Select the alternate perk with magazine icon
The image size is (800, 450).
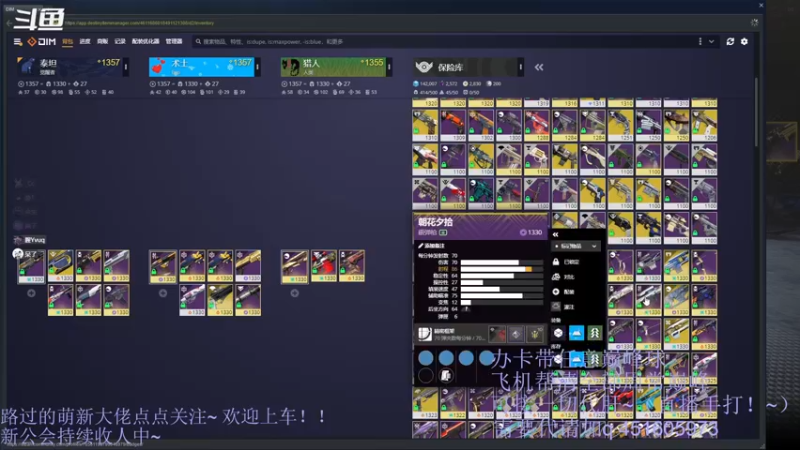[x=446, y=376]
